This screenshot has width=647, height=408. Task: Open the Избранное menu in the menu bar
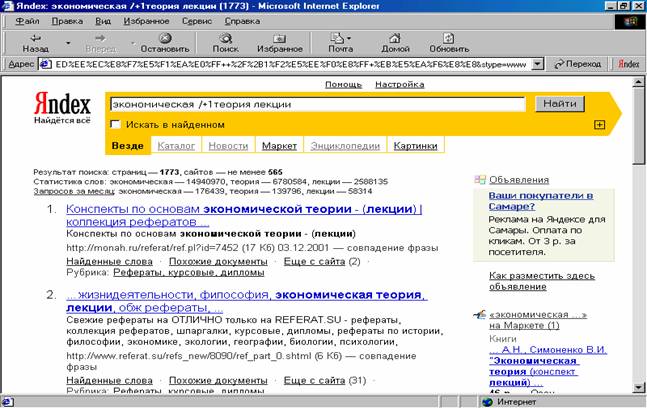pos(146,21)
